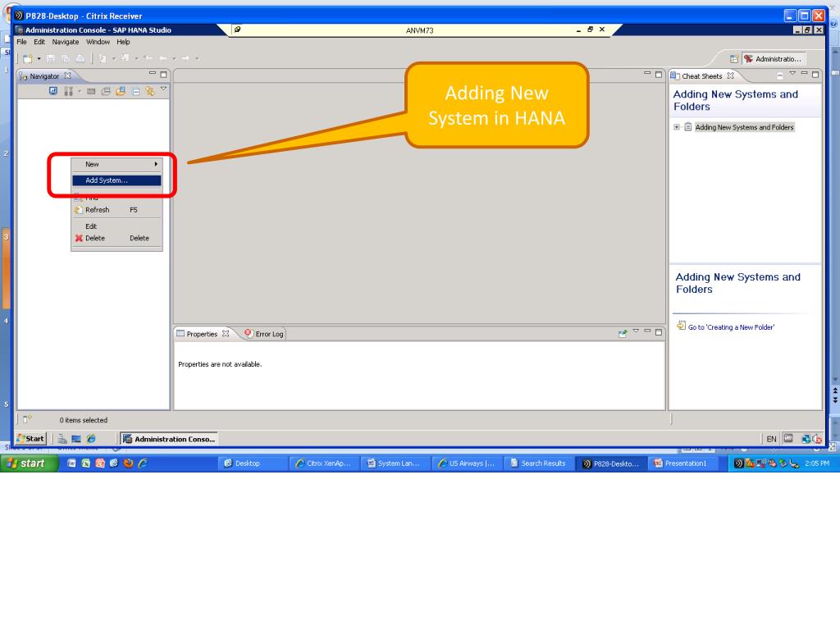Image resolution: width=840 pixels, height=630 pixels.
Task: Open the Navigator view menu triangle
Action: pos(164,89)
